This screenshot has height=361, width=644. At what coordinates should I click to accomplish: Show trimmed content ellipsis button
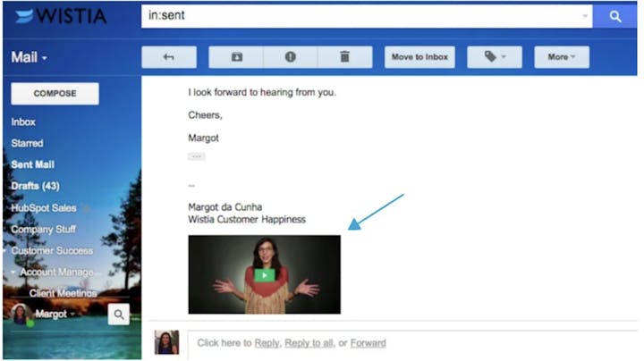tap(196, 156)
